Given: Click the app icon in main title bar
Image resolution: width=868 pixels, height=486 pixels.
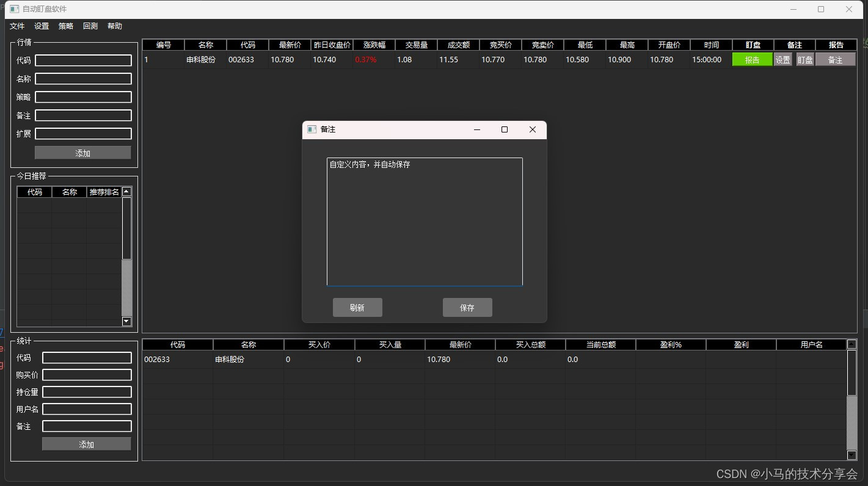Looking at the screenshot, I should [x=15, y=9].
